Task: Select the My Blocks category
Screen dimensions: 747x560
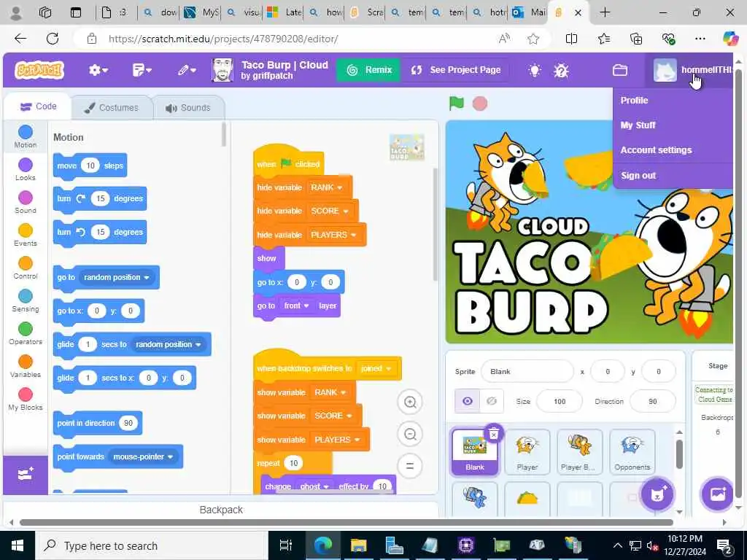Action: 26,399
